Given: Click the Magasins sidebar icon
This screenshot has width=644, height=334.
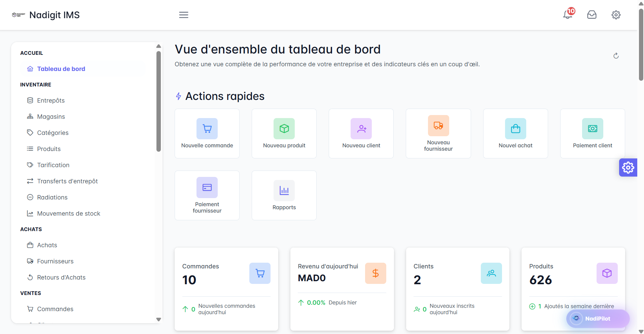Looking at the screenshot, I should coord(30,117).
